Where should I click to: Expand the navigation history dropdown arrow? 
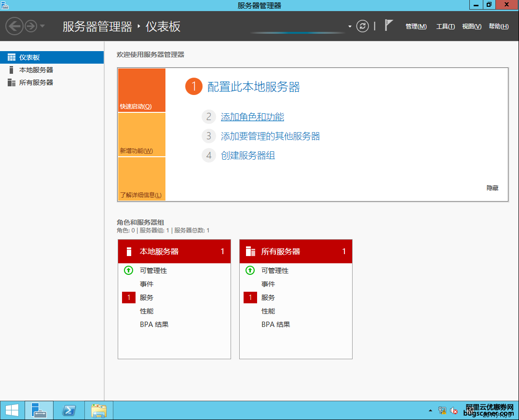tap(42, 26)
